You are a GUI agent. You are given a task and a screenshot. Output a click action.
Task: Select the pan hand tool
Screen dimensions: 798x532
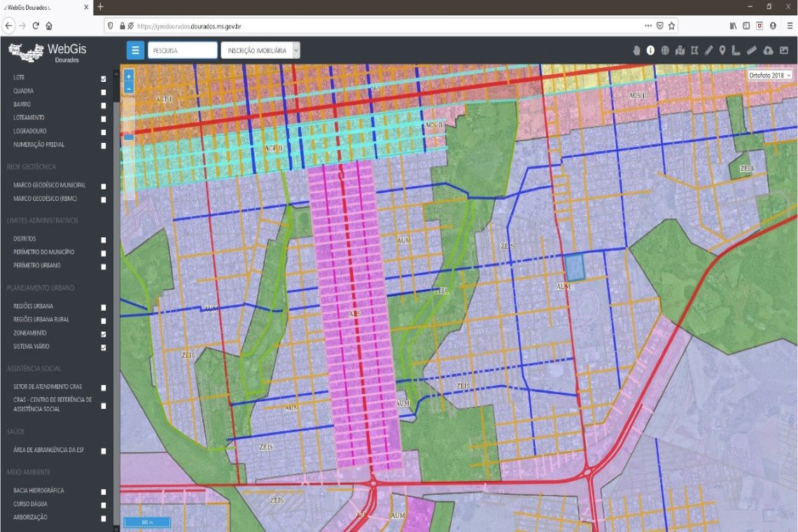click(x=637, y=50)
